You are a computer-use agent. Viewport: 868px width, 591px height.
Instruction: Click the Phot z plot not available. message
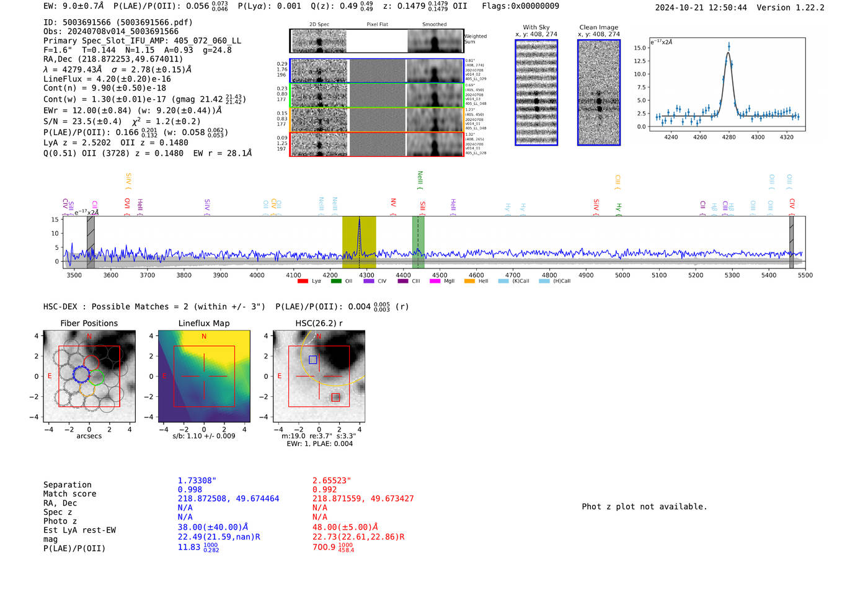coord(644,507)
